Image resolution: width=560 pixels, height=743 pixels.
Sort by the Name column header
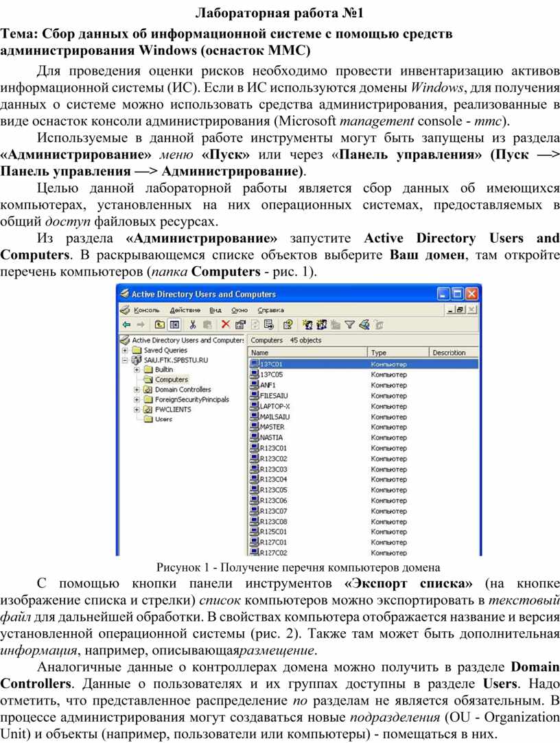pos(307,353)
